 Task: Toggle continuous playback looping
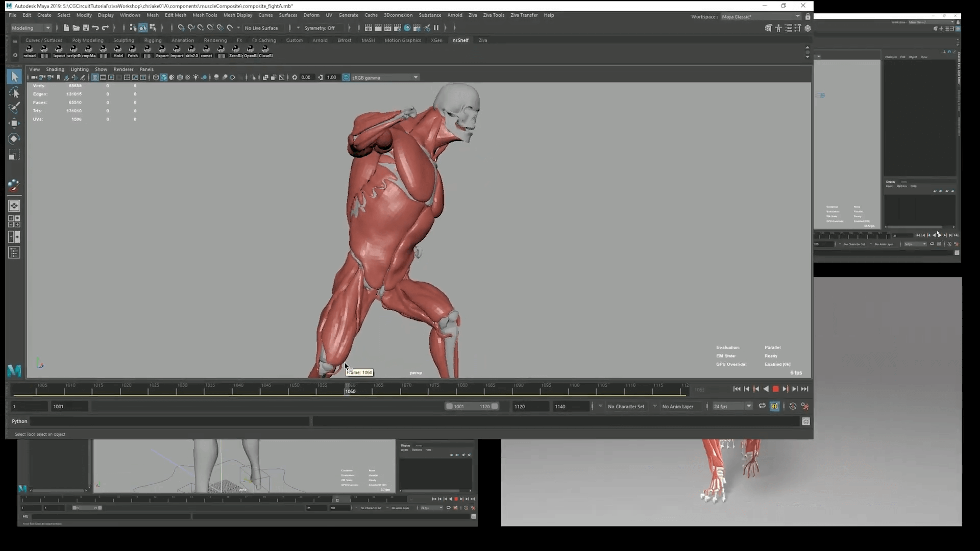click(762, 406)
